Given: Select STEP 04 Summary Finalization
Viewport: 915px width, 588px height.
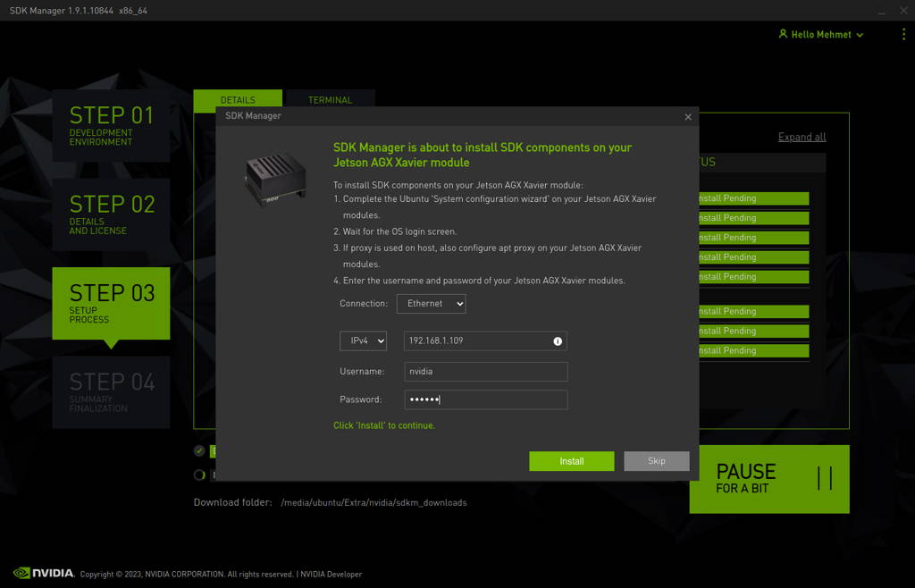Looking at the screenshot, I should coord(112,392).
